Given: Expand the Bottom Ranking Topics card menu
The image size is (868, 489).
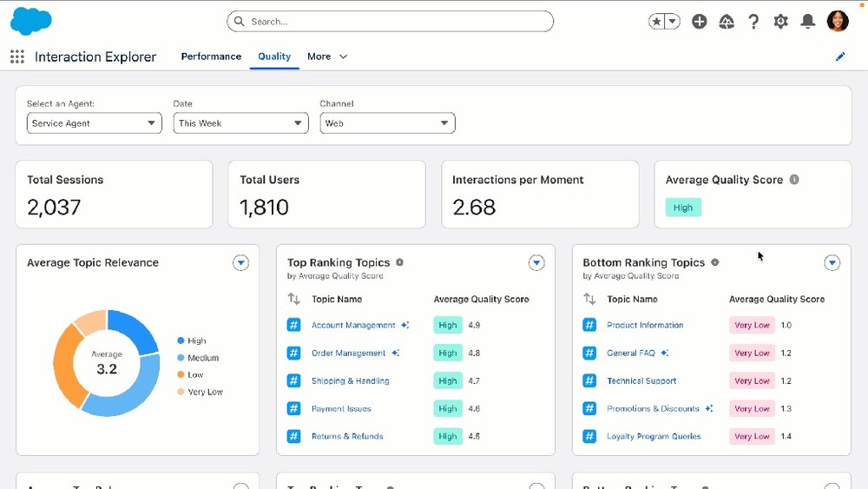Looking at the screenshot, I should coord(832,263).
